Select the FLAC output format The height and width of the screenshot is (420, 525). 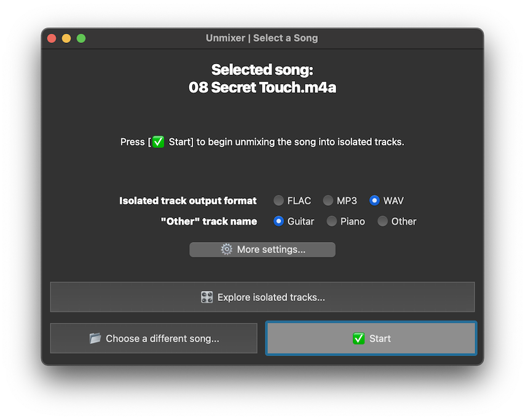pos(278,200)
